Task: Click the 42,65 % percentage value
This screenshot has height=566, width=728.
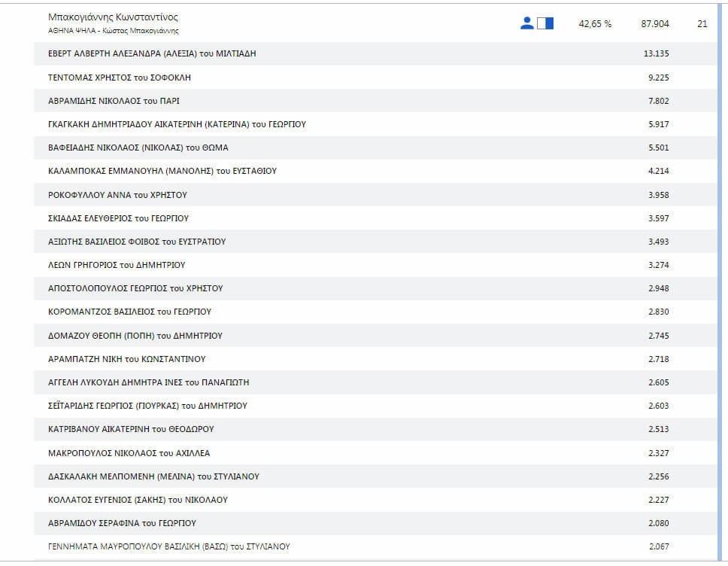Action: [x=595, y=24]
